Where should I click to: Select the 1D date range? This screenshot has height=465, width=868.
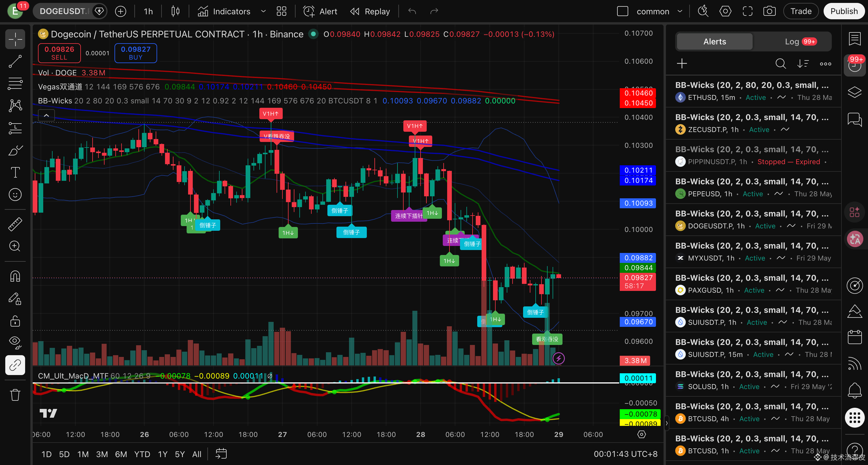(46, 454)
